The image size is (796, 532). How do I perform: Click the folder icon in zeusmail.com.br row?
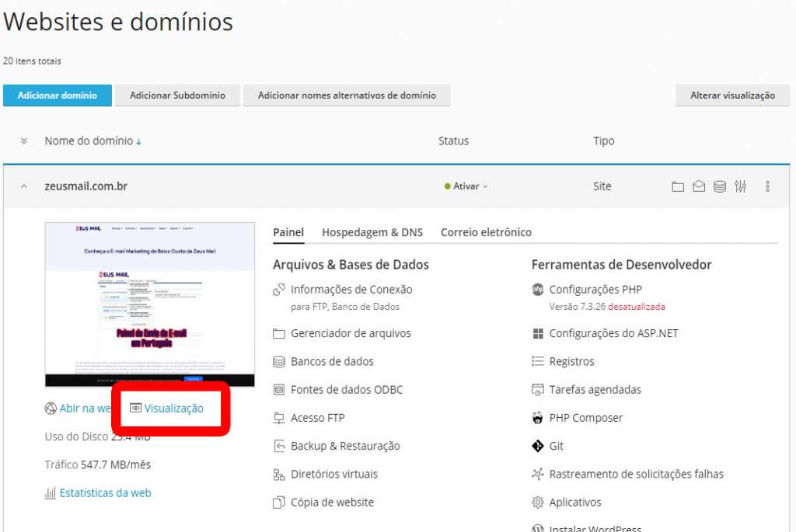tap(678, 186)
